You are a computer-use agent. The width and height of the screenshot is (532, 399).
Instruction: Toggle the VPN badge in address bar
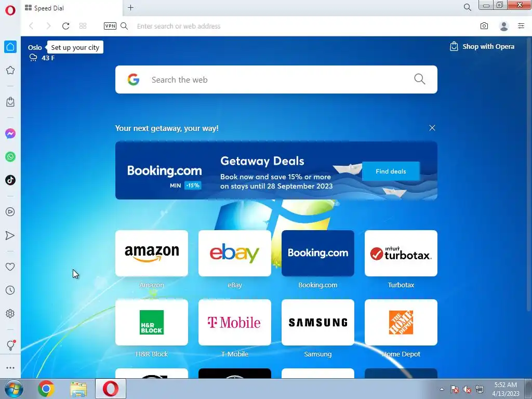(110, 26)
